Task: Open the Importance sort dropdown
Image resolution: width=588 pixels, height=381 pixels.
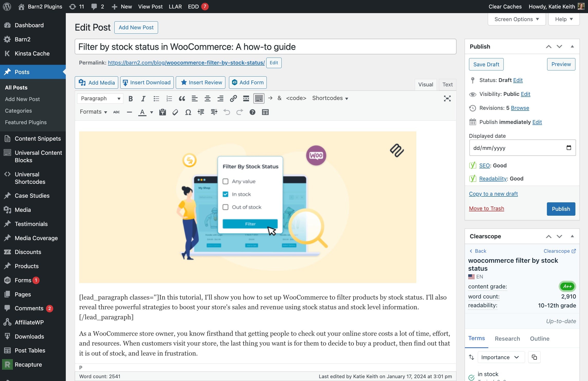Action: [501, 357]
